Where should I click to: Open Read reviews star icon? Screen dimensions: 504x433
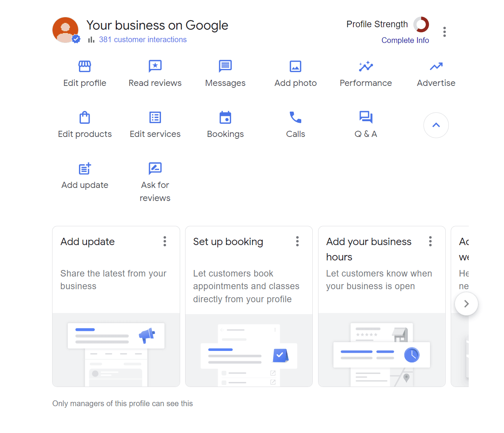pyautogui.click(x=155, y=66)
